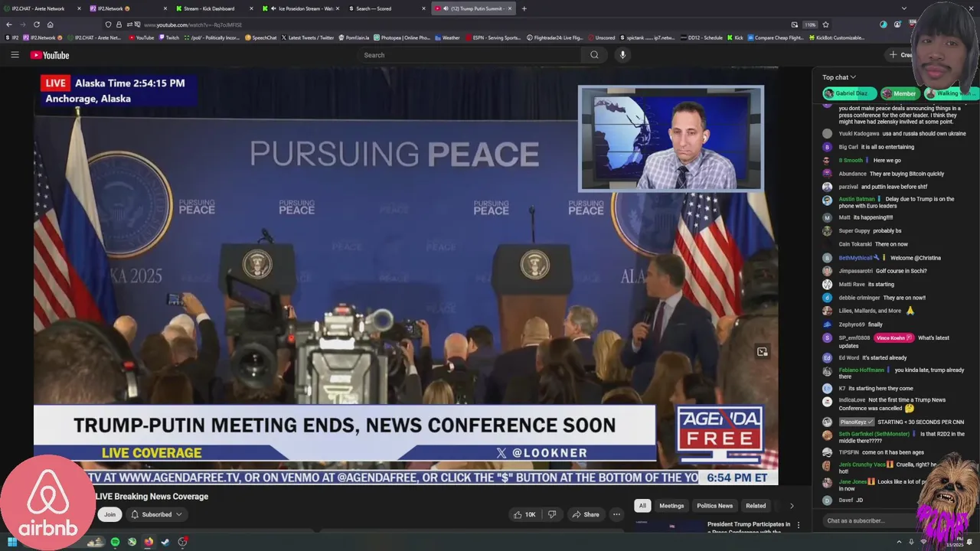The image size is (980, 551).
Task: Open the browser tab list chevron
Action: [904, 8]
